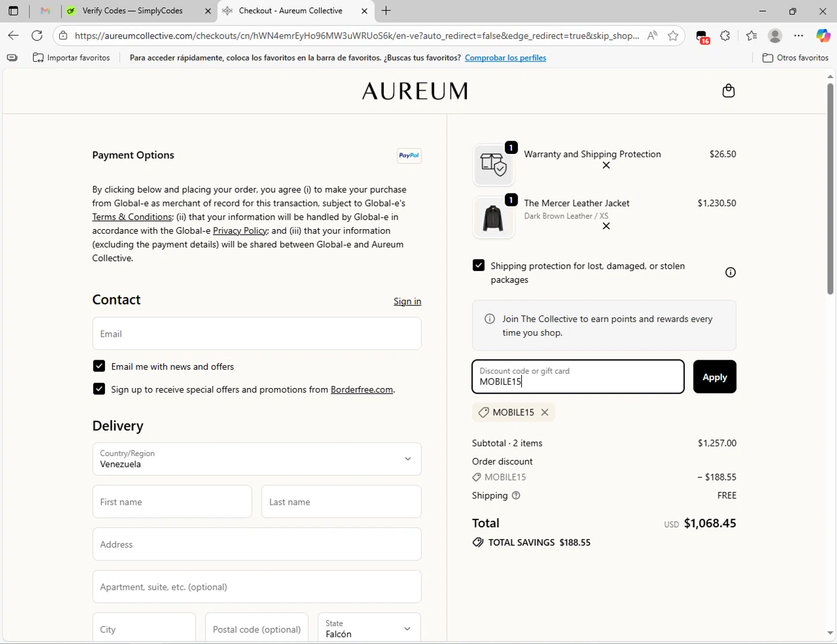Uncheck Borderfree.com special offers signup
This screenshot has height=644, width=837.
[x=99, y=389]
